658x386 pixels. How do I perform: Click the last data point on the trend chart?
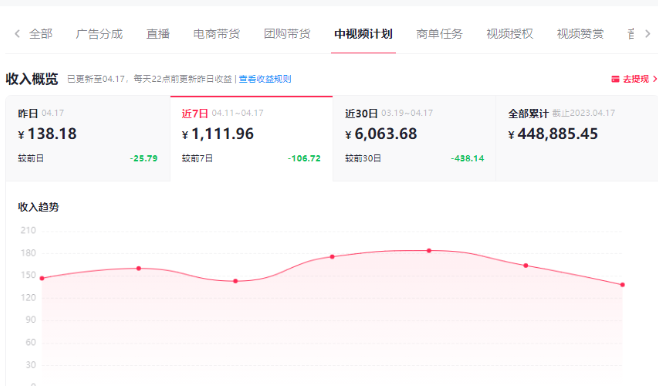(622, 285)
